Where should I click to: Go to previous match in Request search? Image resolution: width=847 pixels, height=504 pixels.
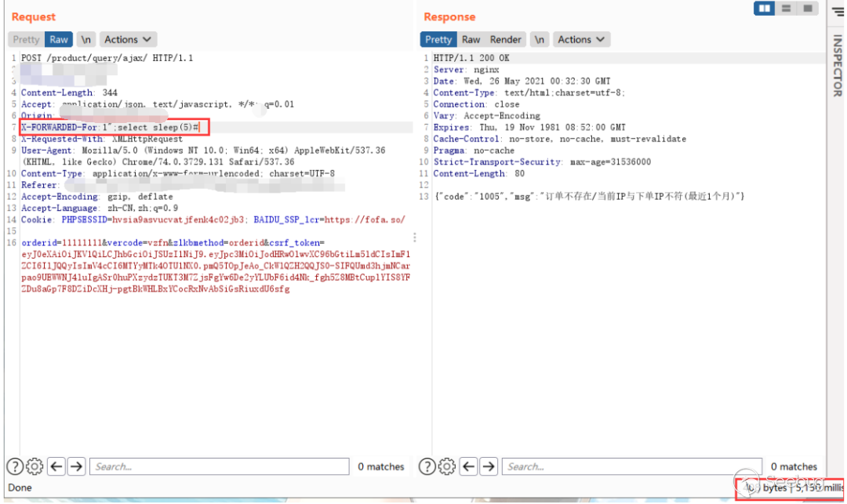point(56,466)
